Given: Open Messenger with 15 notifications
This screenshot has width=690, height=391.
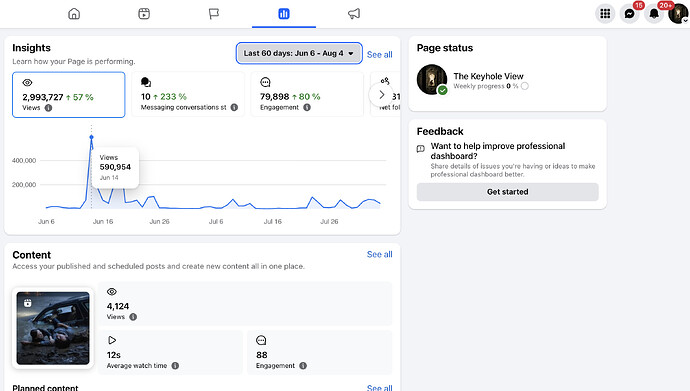Looking at the screenshot, I should coord(630,14).
